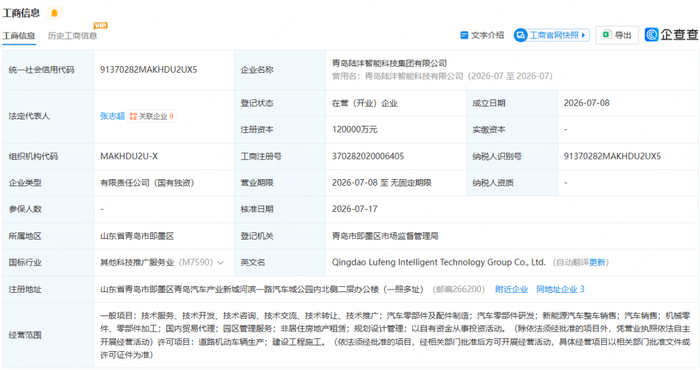Click the 经营范围 business scope paragraph

coord(395,335)
